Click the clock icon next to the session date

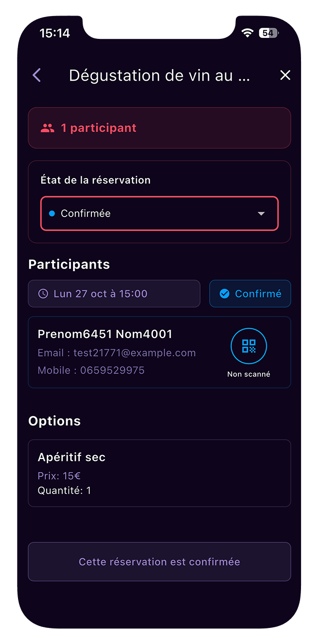coord(43,293)
